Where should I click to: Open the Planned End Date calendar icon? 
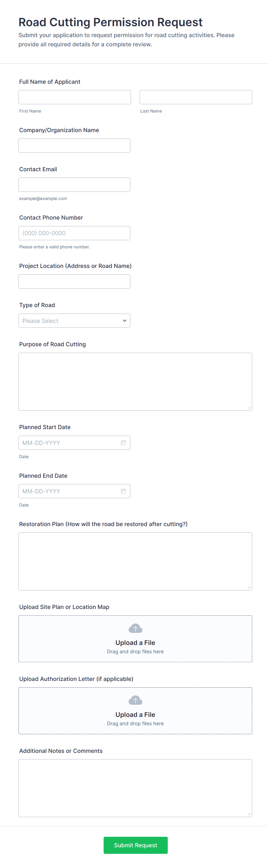tap(124, 491)
